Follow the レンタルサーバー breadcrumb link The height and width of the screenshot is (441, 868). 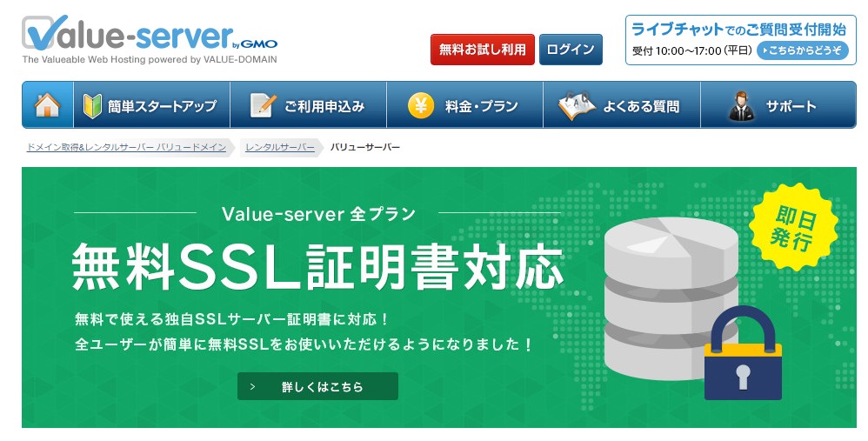point(280,147)
